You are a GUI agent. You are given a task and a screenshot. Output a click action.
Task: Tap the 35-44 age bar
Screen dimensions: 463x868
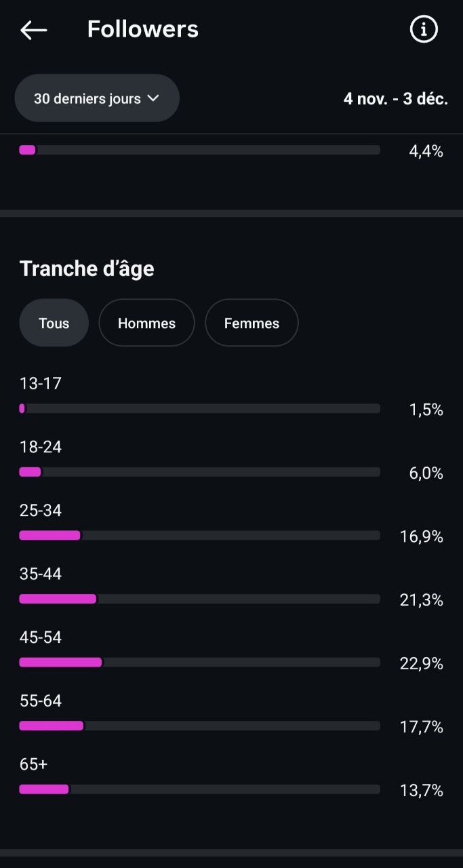[x=199, y=599]
